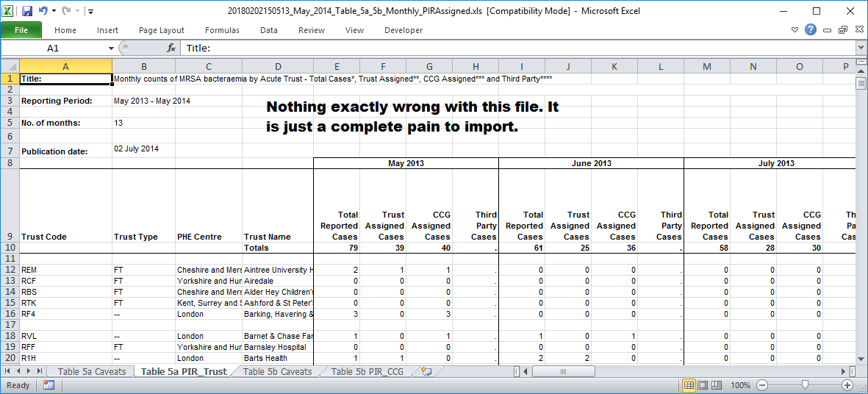This screenshot has width=868, height=394.
Task: Switch to Table 5a Caveats sheet
Action: 92,371
